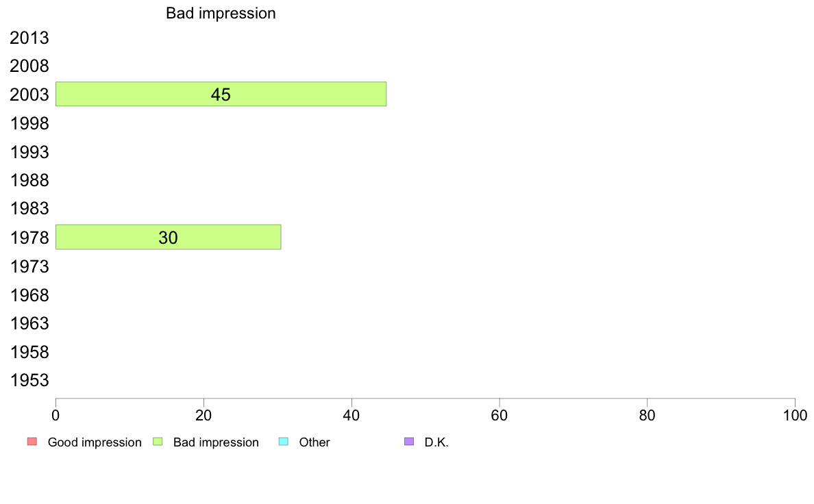814x504 pixels.
Task: Click the 2013 year label
Action: pyautogui.click(x=29, y=38)
